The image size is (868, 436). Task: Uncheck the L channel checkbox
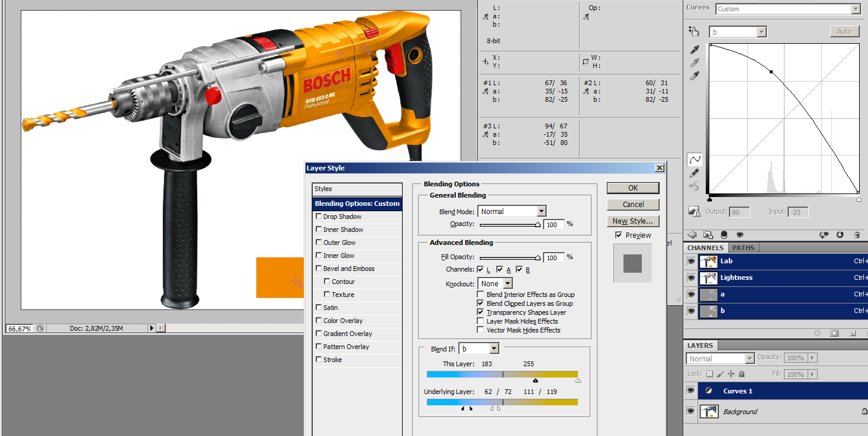[x=481, y=269]
